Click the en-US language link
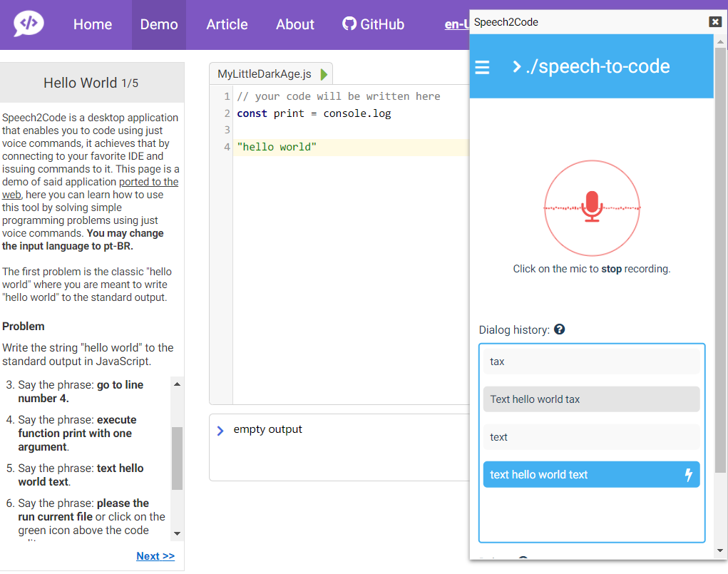Image resolution: width=728 pixels, height=574 pixels. pyautogui.click(x=457, y=24)
